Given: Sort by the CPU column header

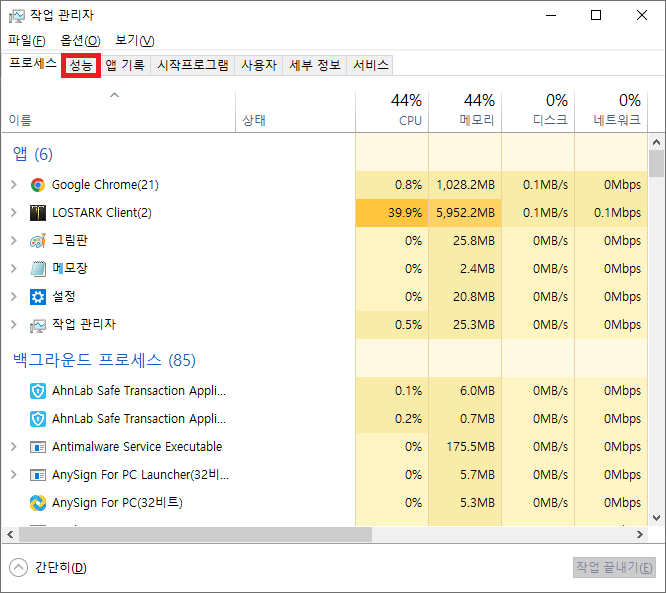Looking at the screenshot, I should (392, 112).
